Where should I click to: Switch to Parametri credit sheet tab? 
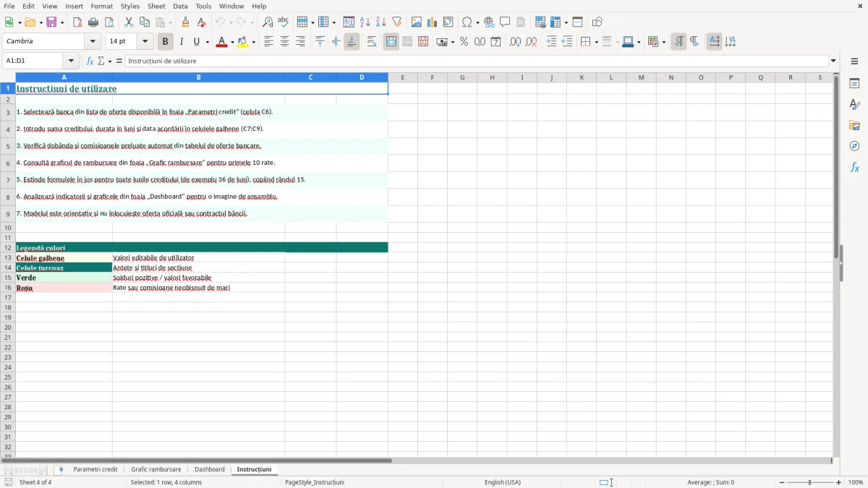[95, 470]
